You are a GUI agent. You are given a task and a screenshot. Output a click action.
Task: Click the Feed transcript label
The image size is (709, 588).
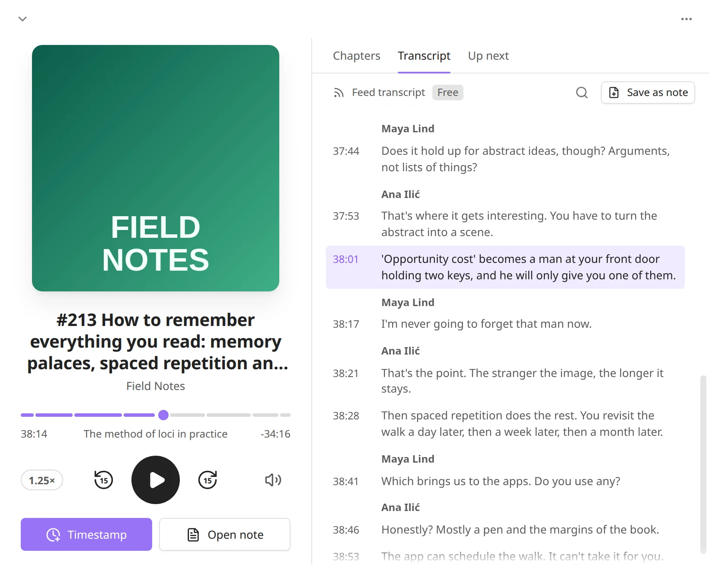[388, 93]
